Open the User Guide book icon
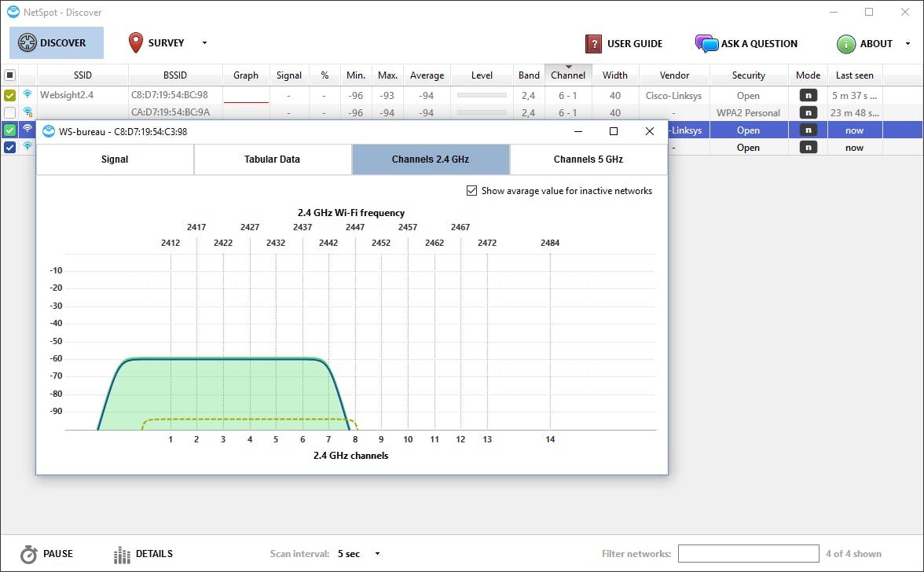This screenshot has height=572, width=924. point(594,44)
